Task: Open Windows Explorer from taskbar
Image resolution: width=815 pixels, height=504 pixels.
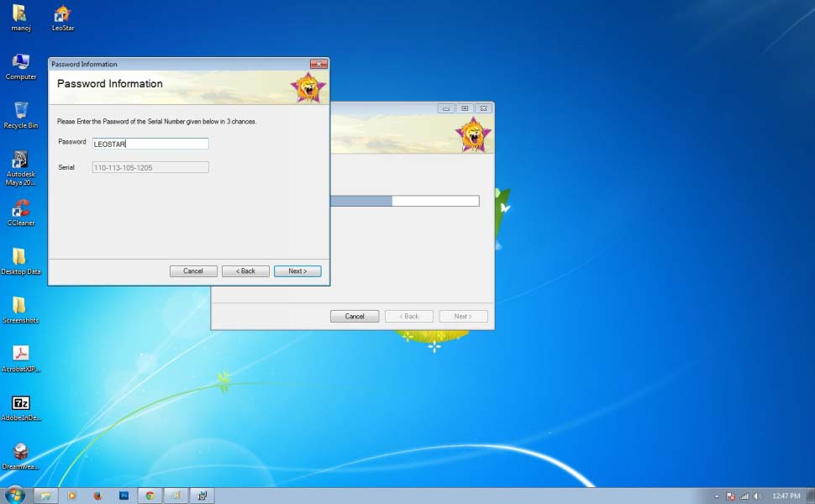Action: [45, 496]
